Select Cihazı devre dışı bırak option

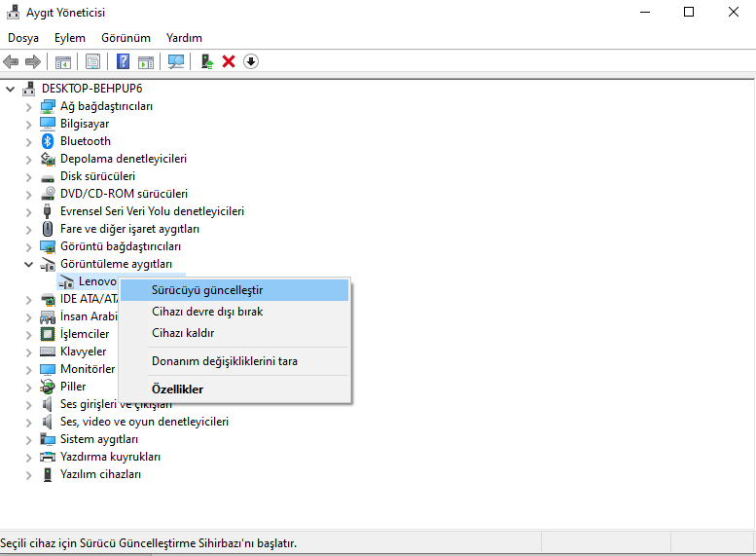pos(207,312)
